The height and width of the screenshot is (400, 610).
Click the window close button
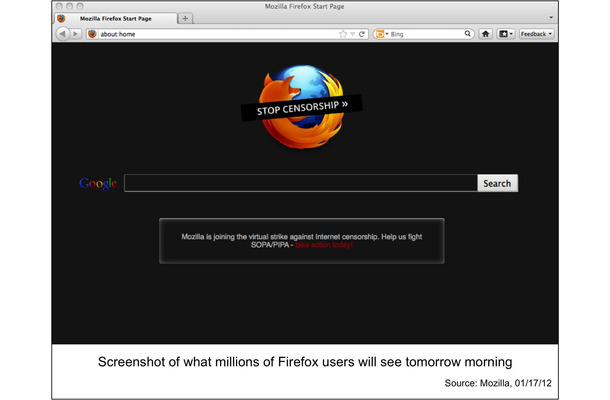click(59, 6)
